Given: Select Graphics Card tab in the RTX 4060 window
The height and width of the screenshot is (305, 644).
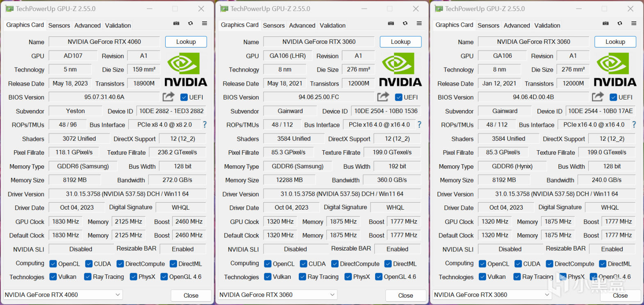Looking at the screenshot, I should (25, 25).
